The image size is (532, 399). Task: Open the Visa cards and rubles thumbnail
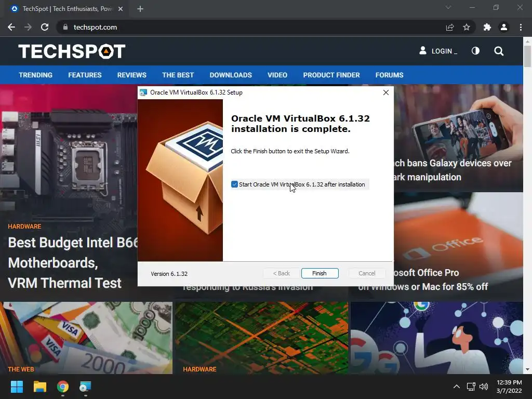click(x=86, y=338)
